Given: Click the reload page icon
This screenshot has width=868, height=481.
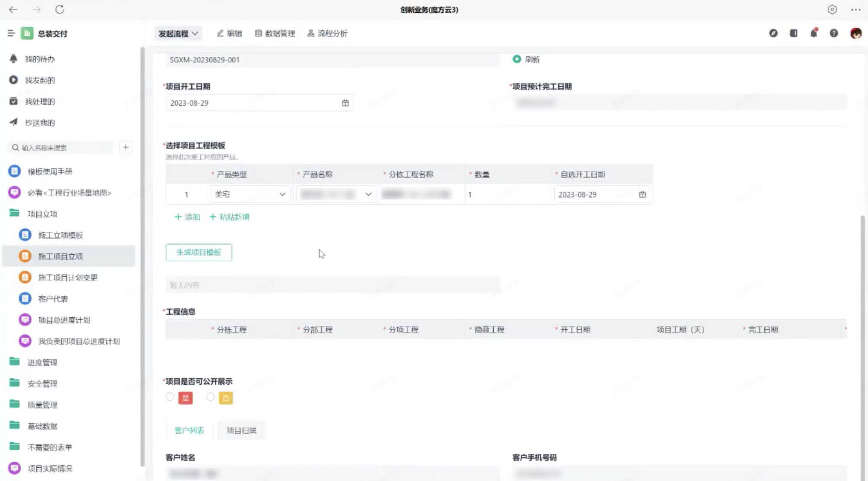Looking at the screenshot, I should coord(60,9).
